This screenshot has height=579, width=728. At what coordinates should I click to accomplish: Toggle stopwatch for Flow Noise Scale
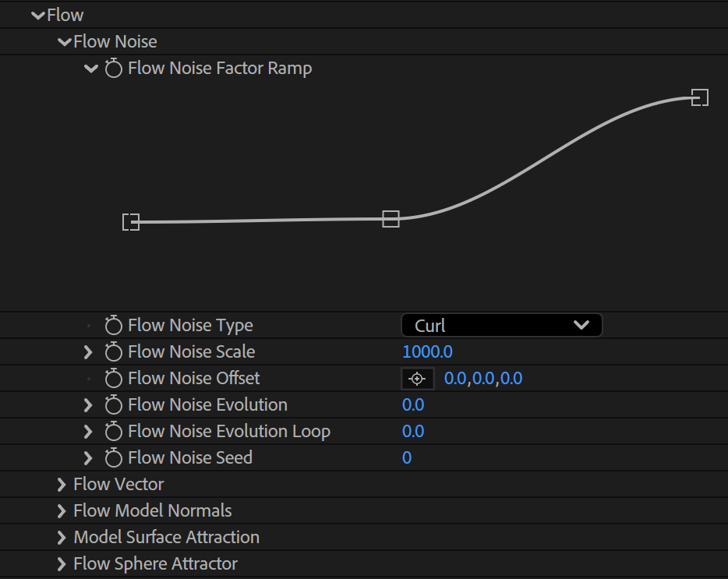(113, 352)
